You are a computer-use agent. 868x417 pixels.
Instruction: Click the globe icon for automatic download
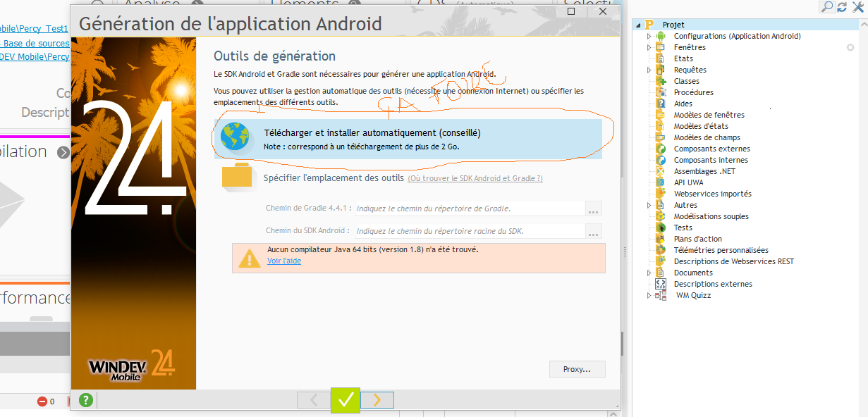click(235, 137)
